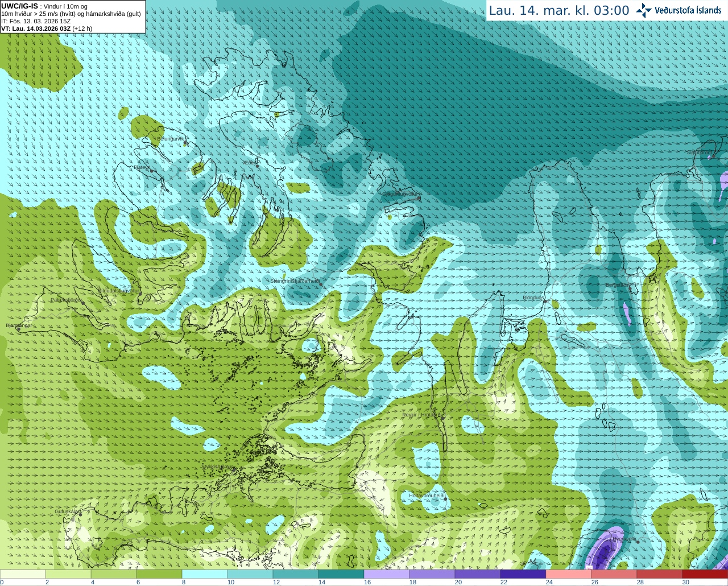Click the Flateyri station label
728x586 pixels.
[x=142, y=167]
